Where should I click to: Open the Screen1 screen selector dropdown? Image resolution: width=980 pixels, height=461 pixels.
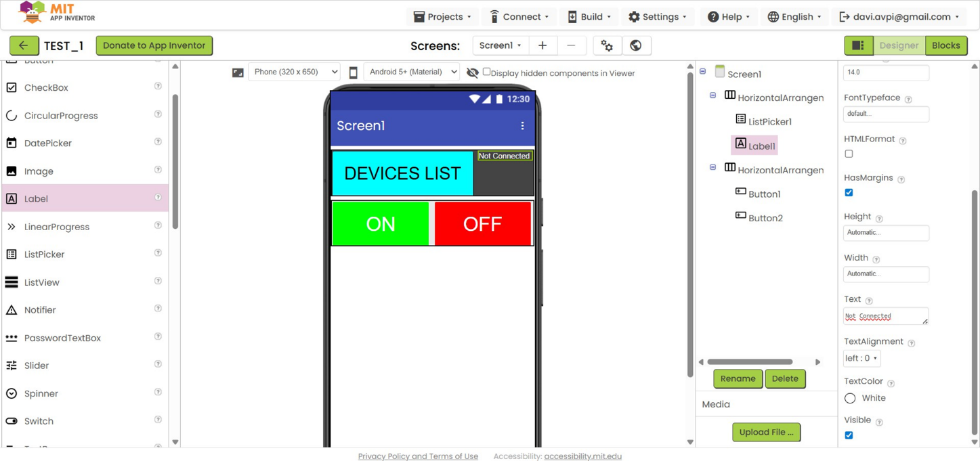click(x=500, y=45)
